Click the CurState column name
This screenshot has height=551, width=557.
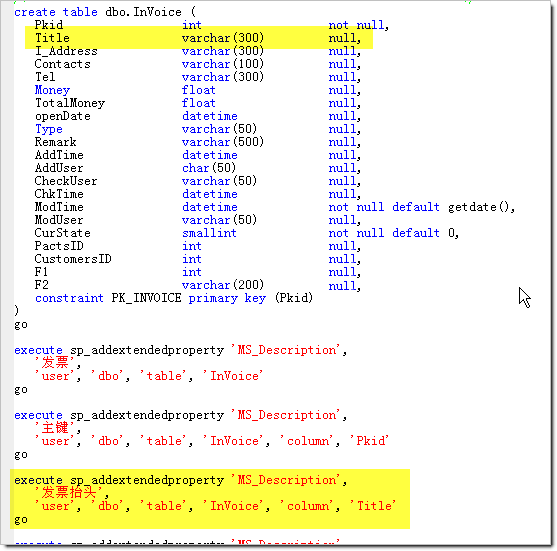pos(63,233)
